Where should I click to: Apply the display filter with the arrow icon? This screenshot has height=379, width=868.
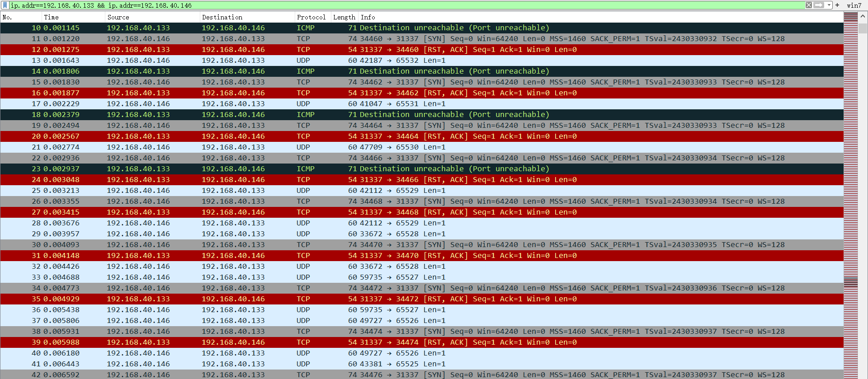819,5
